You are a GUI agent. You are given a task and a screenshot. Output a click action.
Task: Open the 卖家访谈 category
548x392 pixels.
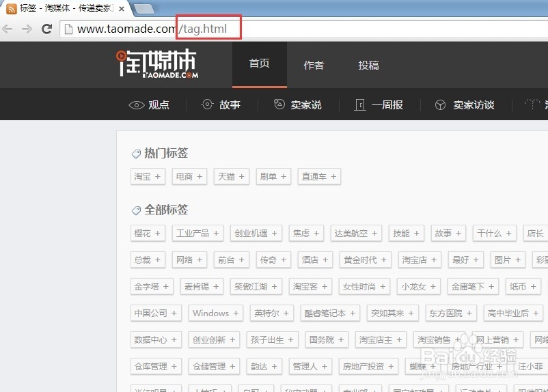[474, 104]
